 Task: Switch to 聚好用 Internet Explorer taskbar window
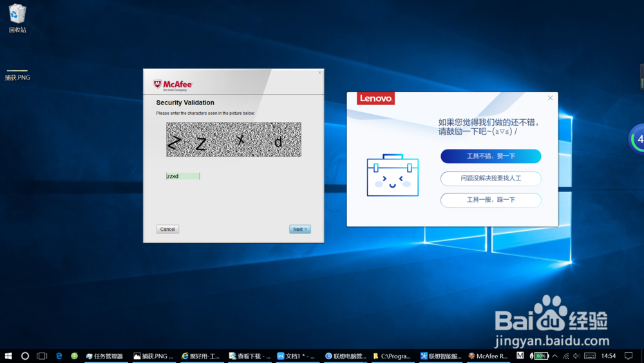[201, 356]
